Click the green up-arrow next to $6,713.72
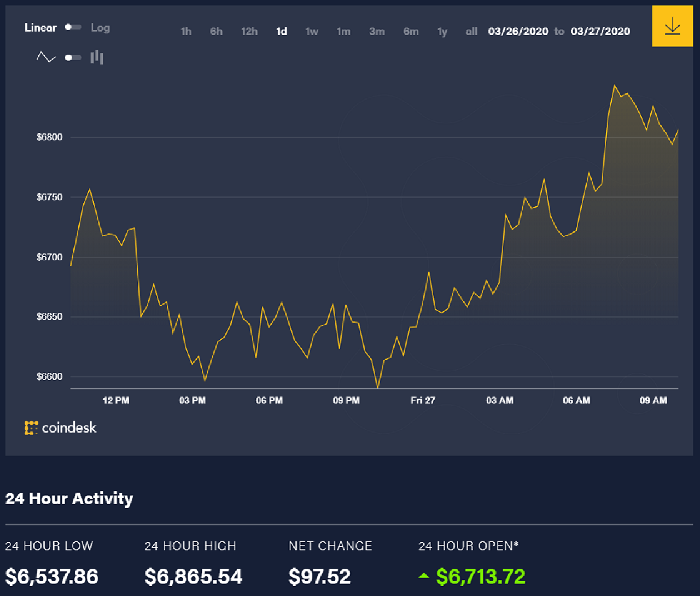The width and height of the screenshot is (700, 596). (424, 576)
